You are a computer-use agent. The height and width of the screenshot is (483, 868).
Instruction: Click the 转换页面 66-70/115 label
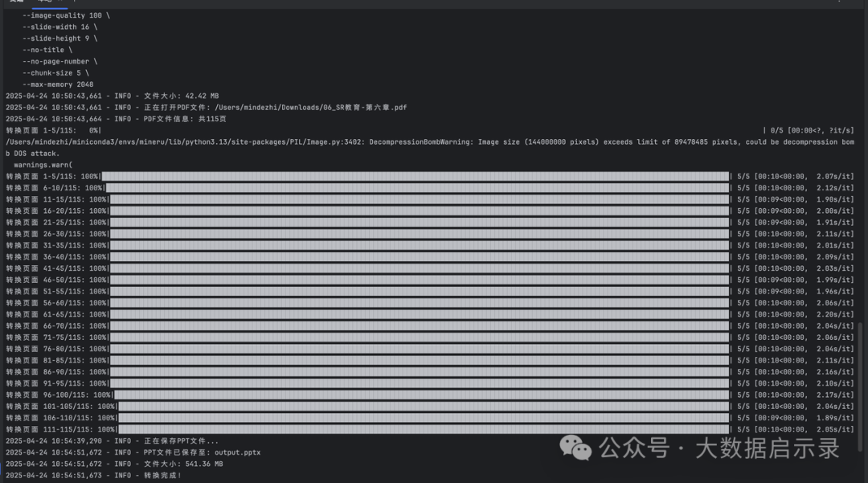point(47,326)
